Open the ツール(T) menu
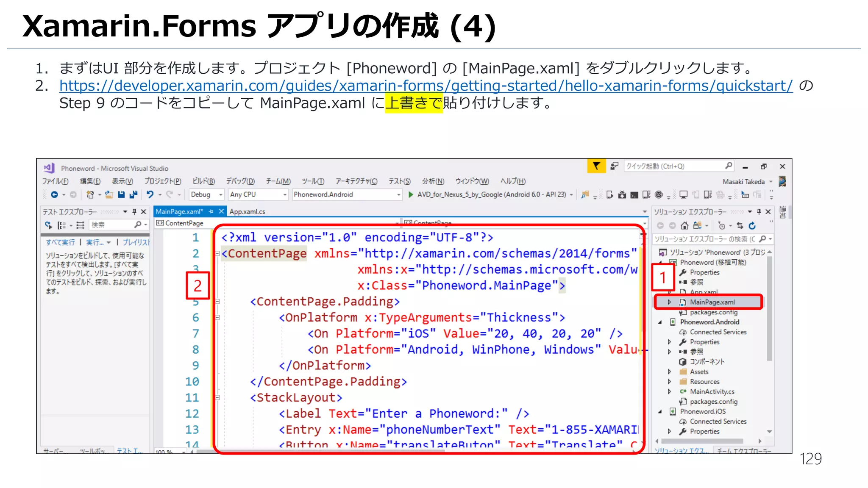Viewport: 868px width, 488px height. tap(313, 181)
